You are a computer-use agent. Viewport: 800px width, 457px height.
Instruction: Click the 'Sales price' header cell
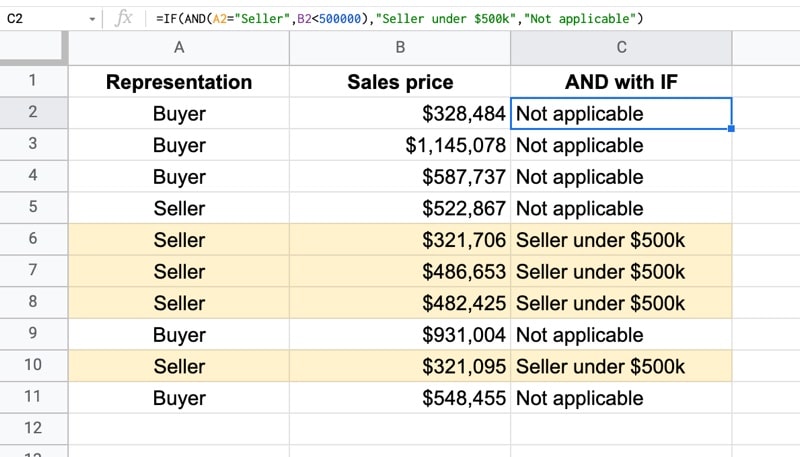pos(400,82)
